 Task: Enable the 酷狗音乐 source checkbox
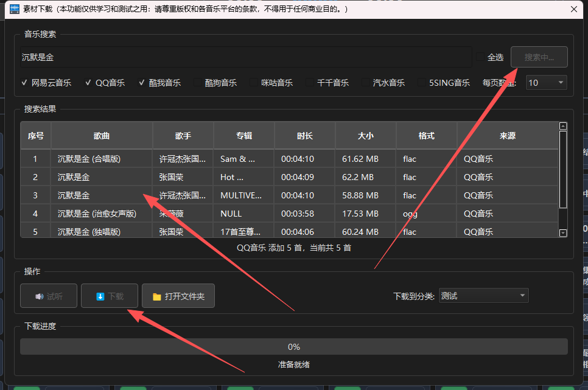pyautogui.click(x=198, y=83)
